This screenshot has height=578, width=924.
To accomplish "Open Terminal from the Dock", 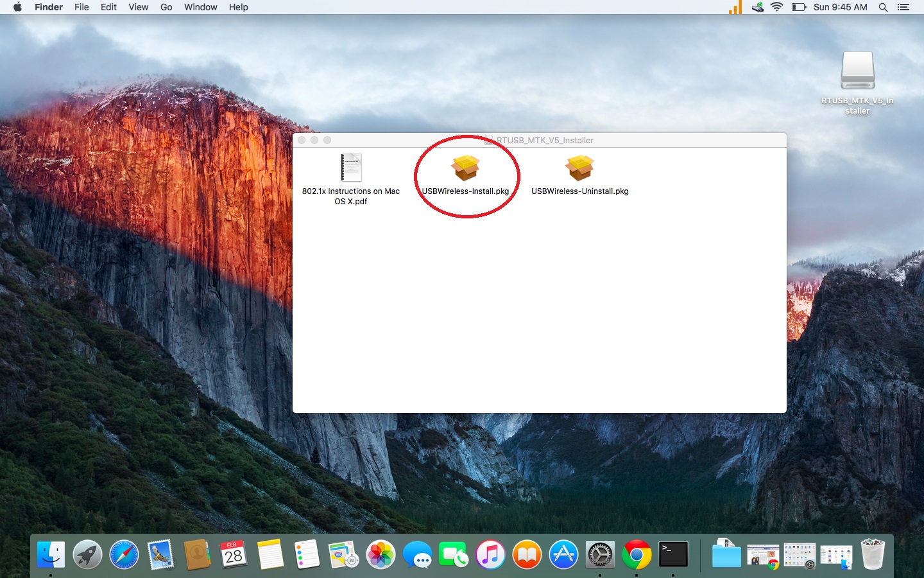I will [673, 554].
